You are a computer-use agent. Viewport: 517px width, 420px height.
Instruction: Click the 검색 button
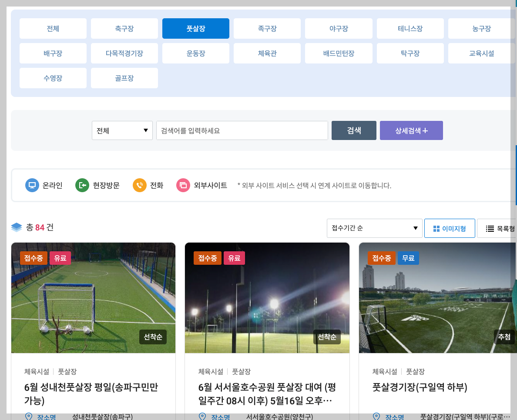tap(354, 130)
